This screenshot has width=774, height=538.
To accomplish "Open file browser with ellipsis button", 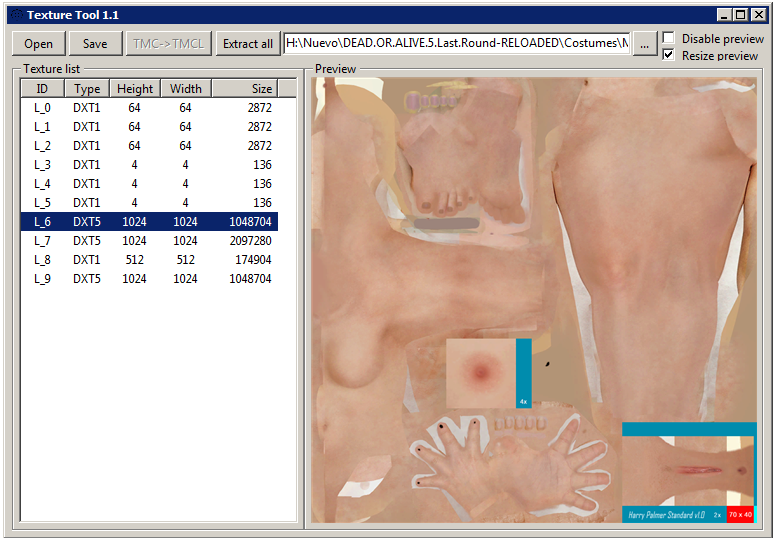I will point(645,44).
